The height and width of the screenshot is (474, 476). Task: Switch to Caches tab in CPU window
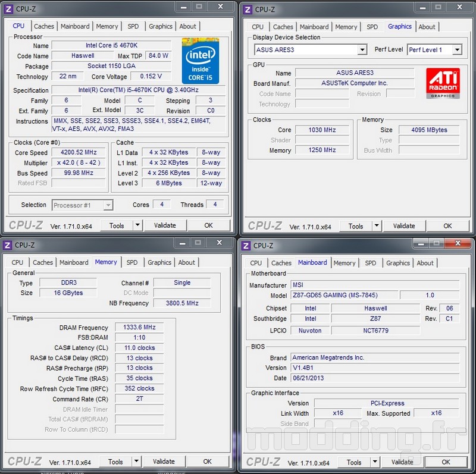[x=43, y=26]
